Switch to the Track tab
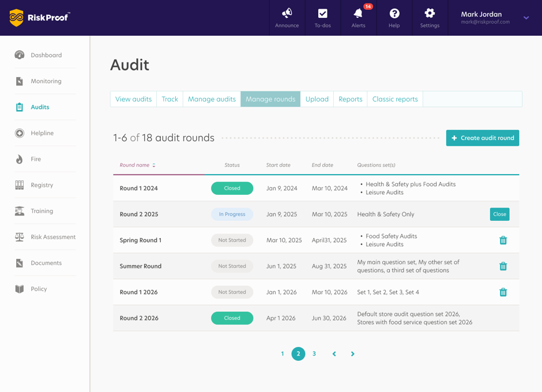Screen dimensions: 542x392 [170, 99]
